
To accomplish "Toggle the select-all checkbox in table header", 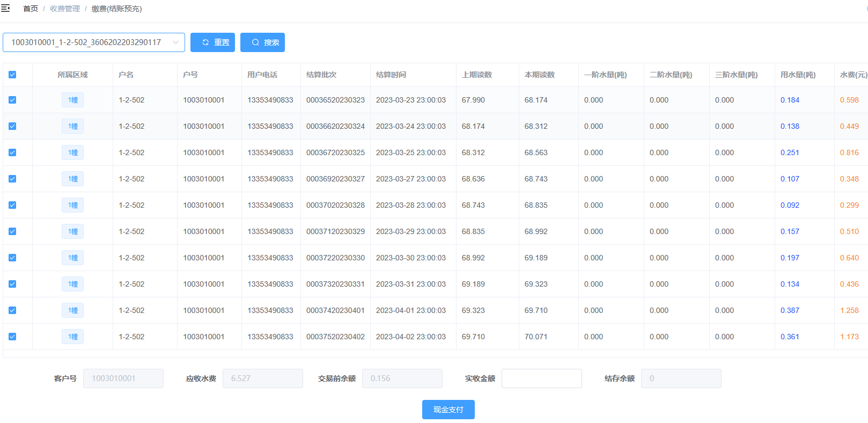I will pos(12,75).
